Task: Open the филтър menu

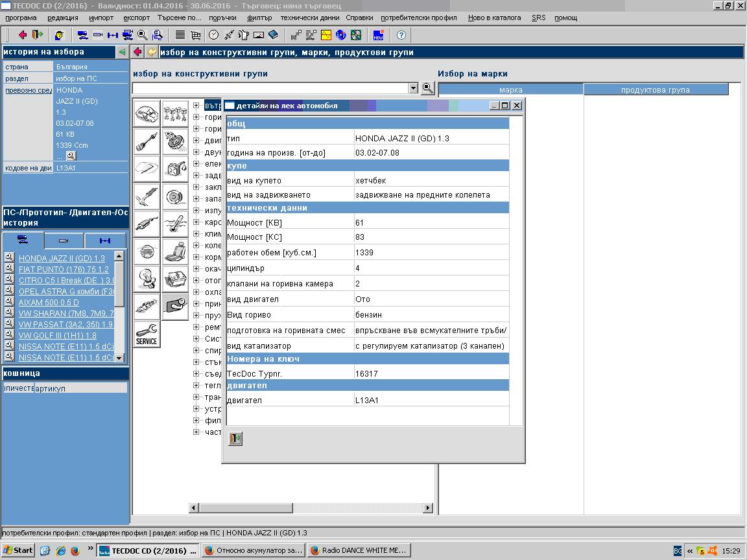Action: 259,17
